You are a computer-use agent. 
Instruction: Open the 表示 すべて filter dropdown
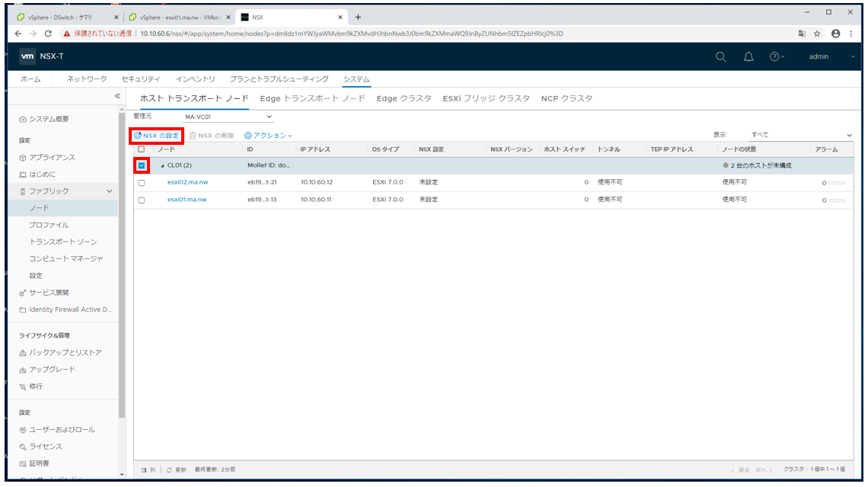coord(801,135)
